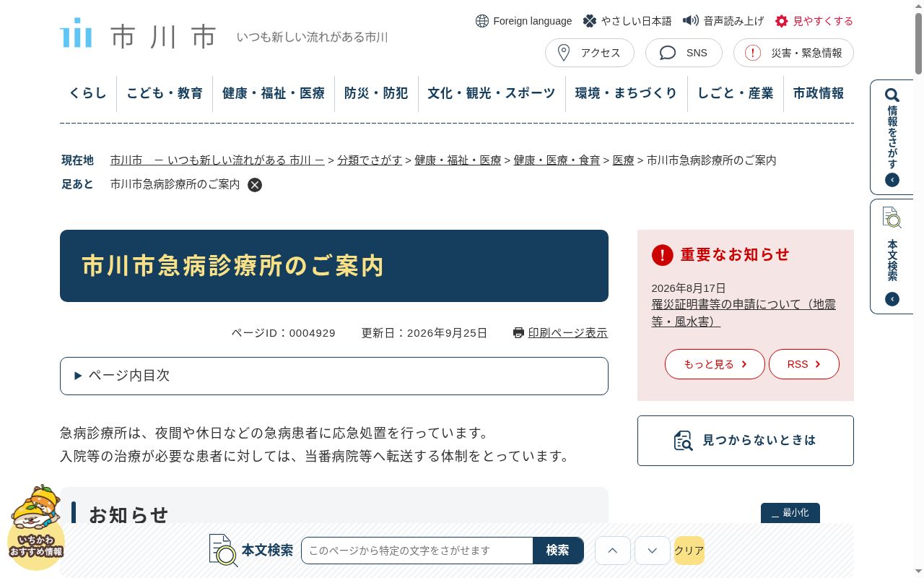Click the いちかわおすすめ情報 mascot
The width and height of the screenshot is (924, 578).
pyautogui.click(x=36, y=527)
